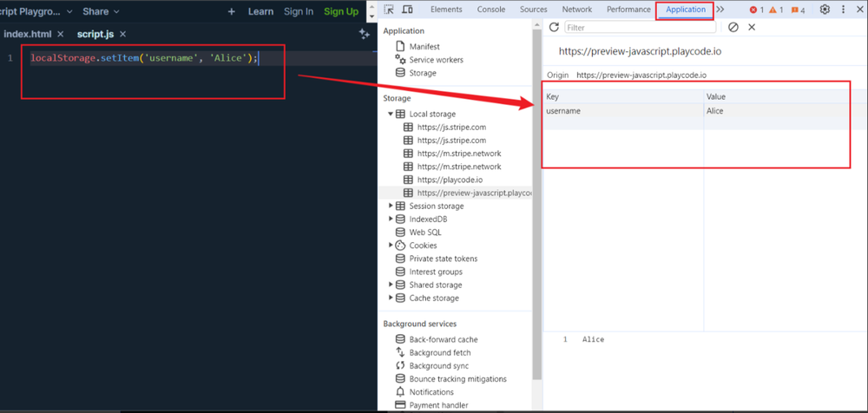Click the inspect element picker icon
This screenshot has height=413, width=868.
coord(387,10)
